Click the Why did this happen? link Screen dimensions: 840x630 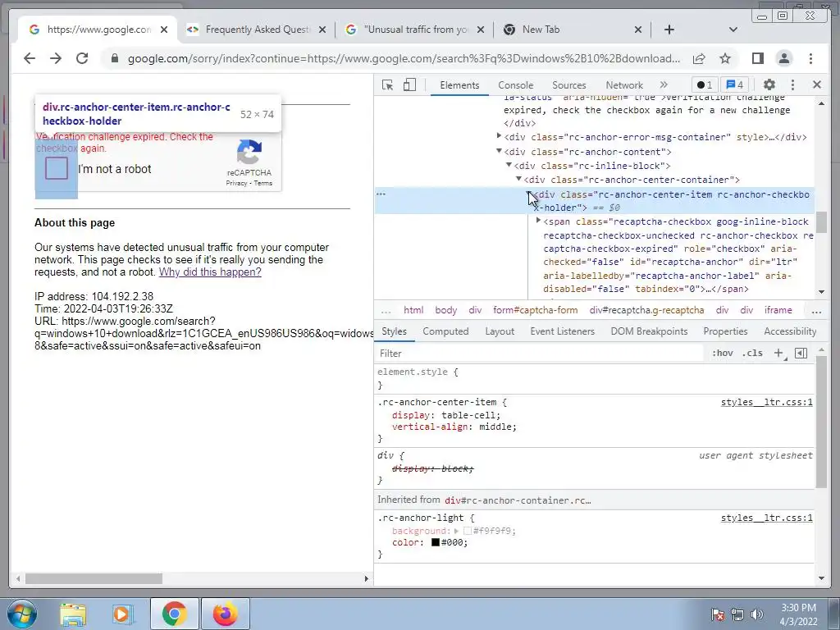click(x=210, y=272)
